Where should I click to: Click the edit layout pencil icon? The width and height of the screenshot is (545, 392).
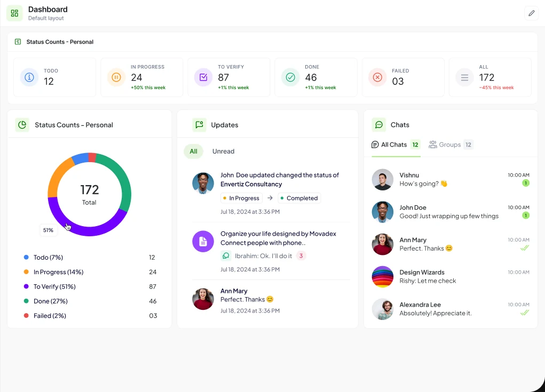(x=531, y=13)
